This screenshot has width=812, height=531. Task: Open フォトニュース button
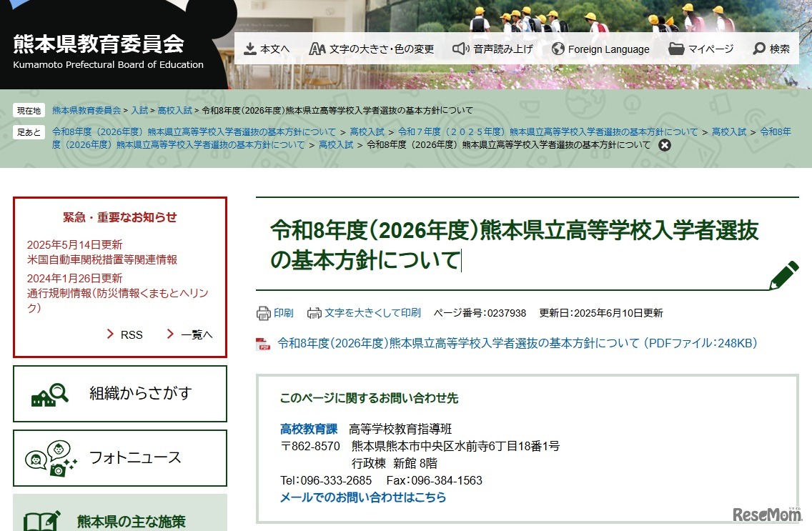120,458
